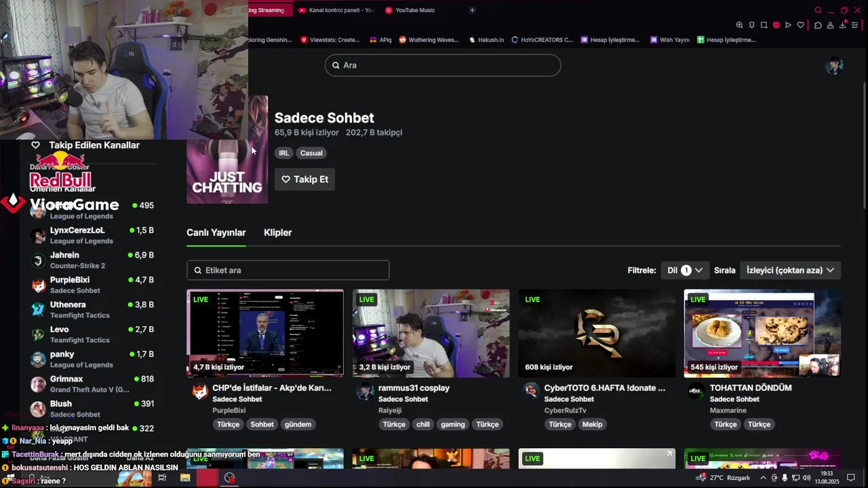Open the İzleyici (çoktan aza) sort dropdown

[x=791, y=270]
